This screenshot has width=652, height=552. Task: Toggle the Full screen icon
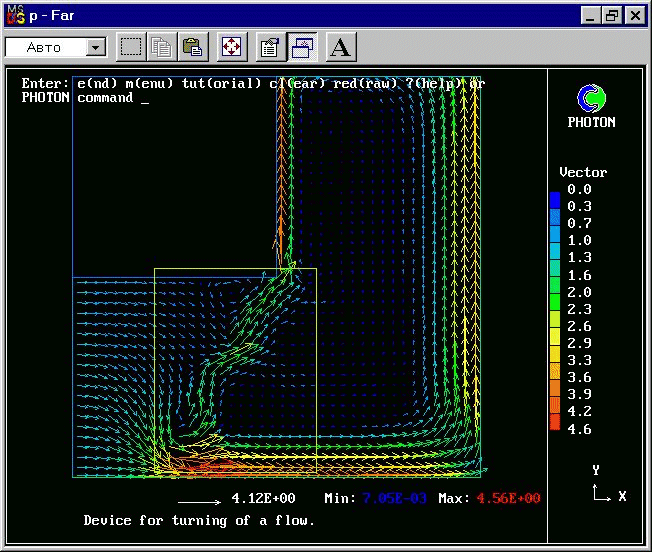232,47
